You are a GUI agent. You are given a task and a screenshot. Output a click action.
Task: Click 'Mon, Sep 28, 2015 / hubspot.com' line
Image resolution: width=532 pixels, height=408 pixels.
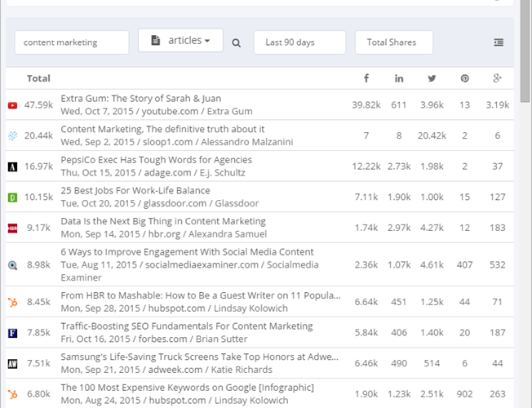pyautogui.click(x=133, y=308)
